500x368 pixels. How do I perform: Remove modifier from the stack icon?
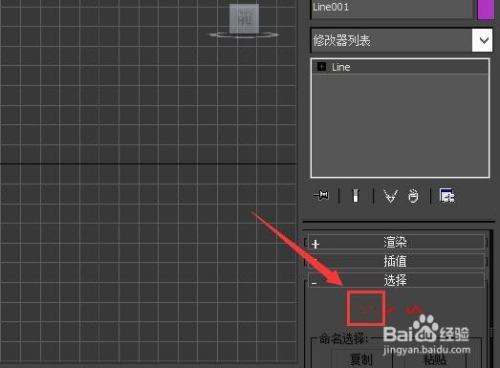tap(413, 196)
